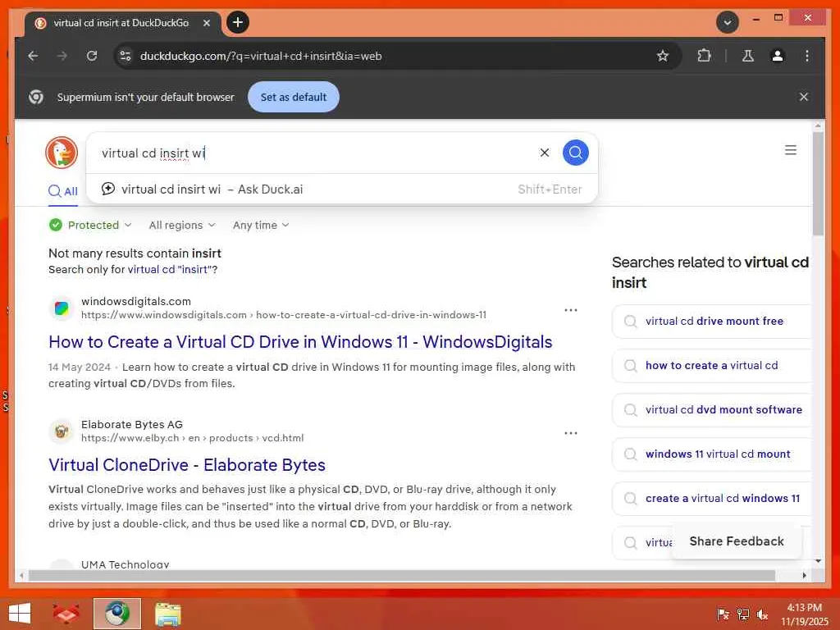Open the site information icon in address bar
This screenshot has height=630, width=840.
tap(126, 56)
